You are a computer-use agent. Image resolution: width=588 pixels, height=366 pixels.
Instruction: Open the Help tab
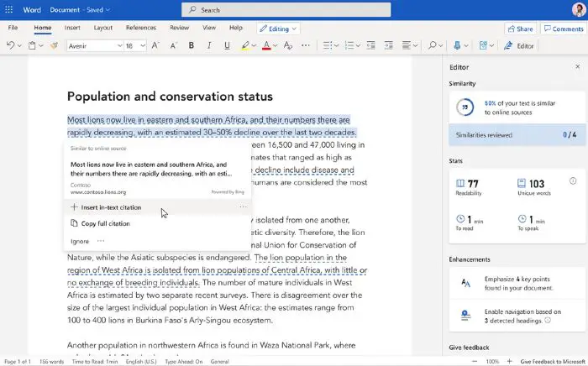click(x=236, y=28)
